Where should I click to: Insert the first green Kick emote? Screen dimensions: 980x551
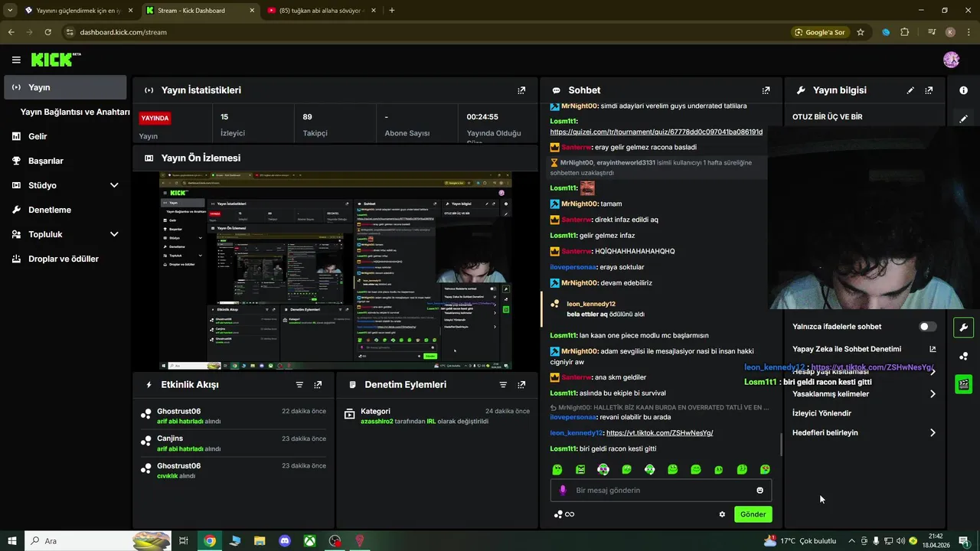click(x=557, y=469)
